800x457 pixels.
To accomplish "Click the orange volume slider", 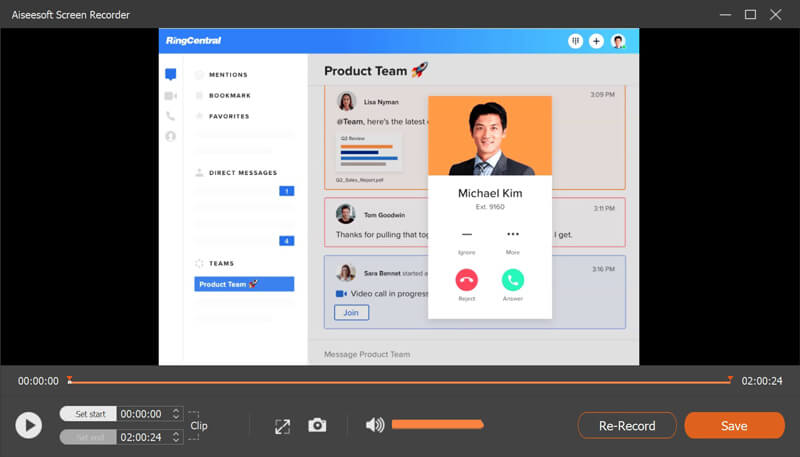I will [x=437, y=424].
